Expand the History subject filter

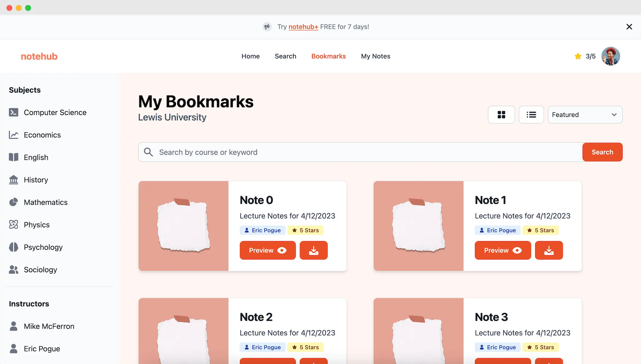click(36, 180)
